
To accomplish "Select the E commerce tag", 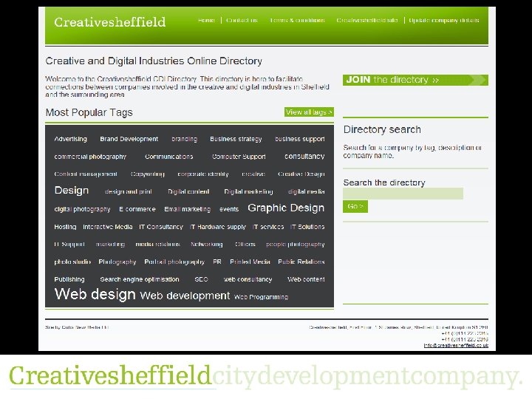I will 137,209.
